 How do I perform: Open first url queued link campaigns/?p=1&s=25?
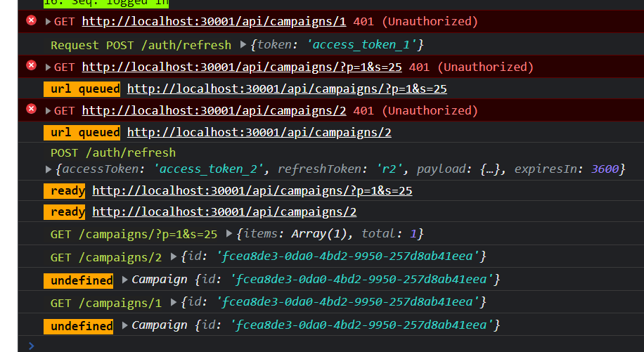tap(287, 89)
